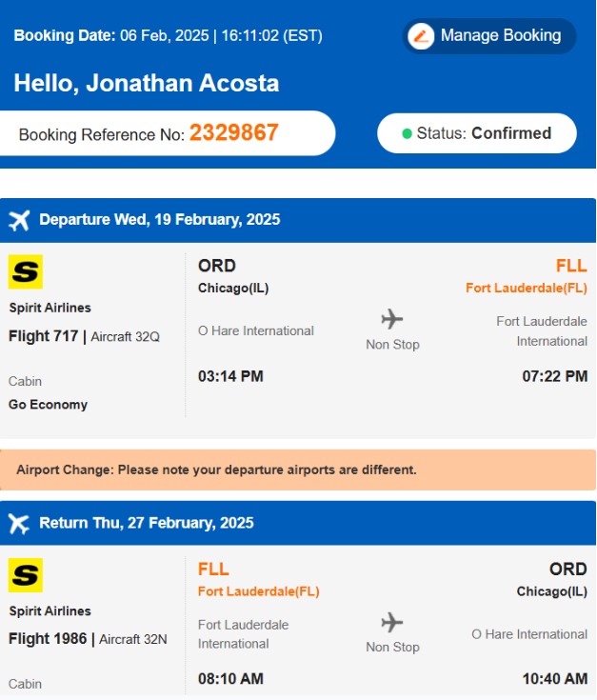Click the Departure header airplane icon
597x700 pixels.
click(x=19, y=220)
